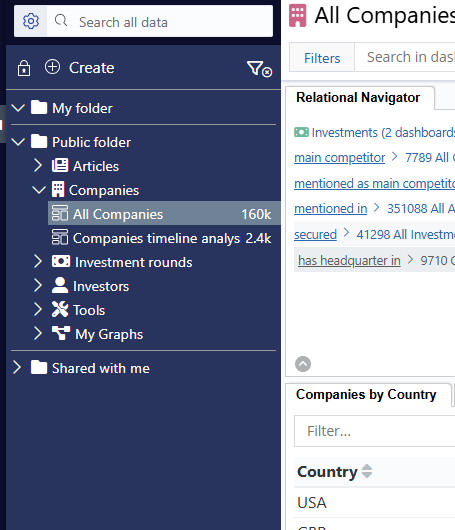Open the settings gear icon
Screen dimensions: 455x530
click(x=31, y=21)
